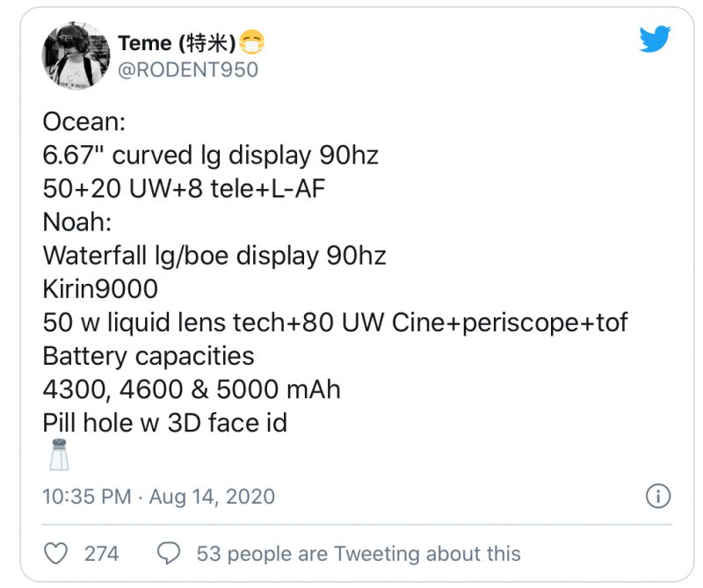Click the Twitter bird logo

[655, 39]
